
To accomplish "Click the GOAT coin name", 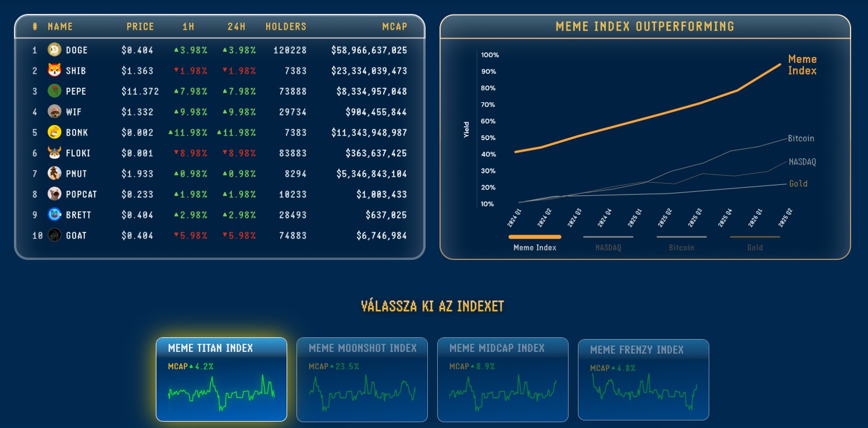I will (76, 236).
